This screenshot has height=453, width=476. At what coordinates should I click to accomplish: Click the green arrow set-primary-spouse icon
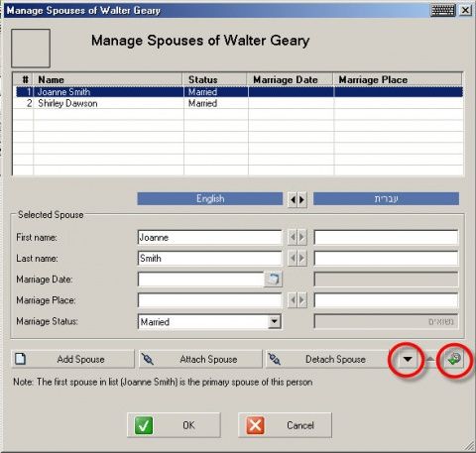454,359
